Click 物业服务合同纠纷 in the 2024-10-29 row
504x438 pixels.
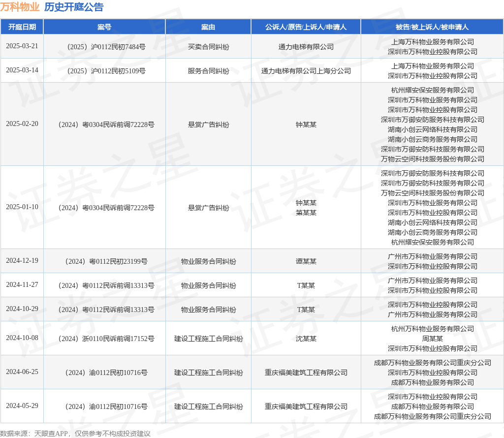[208, 310]
